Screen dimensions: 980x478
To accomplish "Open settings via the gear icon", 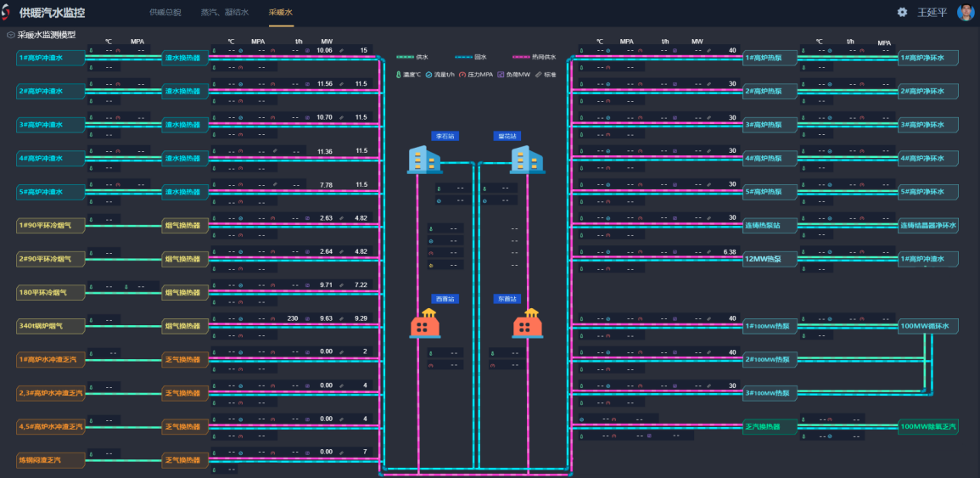I will pyautogui.click(x=902, y=12).
